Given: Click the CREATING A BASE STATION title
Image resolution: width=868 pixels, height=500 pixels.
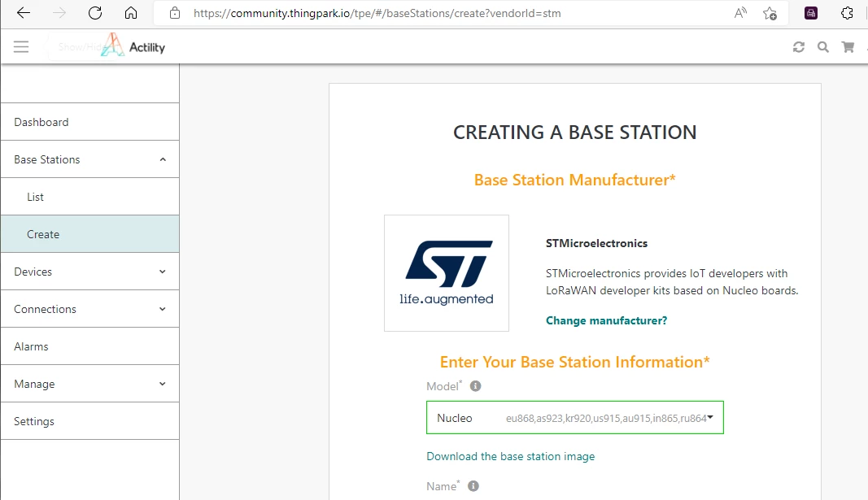Looking at the screenshot, I should pyautogui.click(x=574, y=133).
